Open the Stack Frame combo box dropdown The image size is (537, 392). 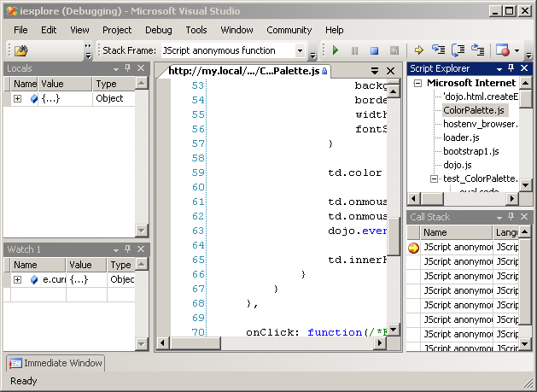(300, 50)
